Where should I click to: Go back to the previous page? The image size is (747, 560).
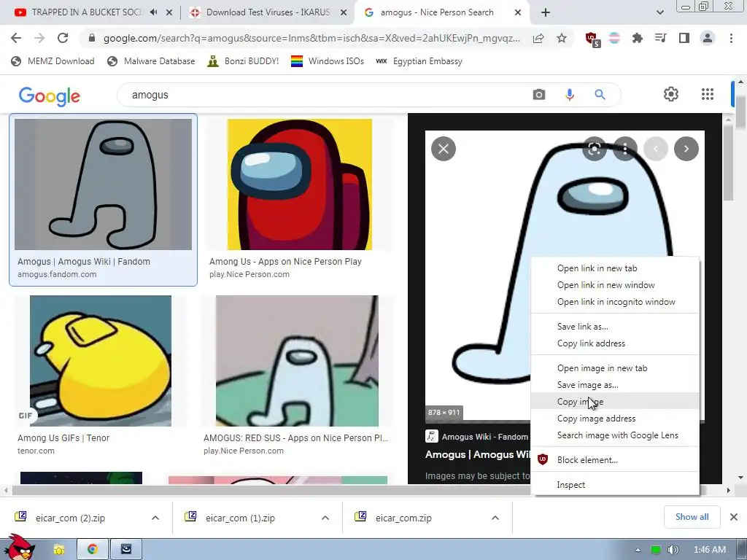pos(16,38)
